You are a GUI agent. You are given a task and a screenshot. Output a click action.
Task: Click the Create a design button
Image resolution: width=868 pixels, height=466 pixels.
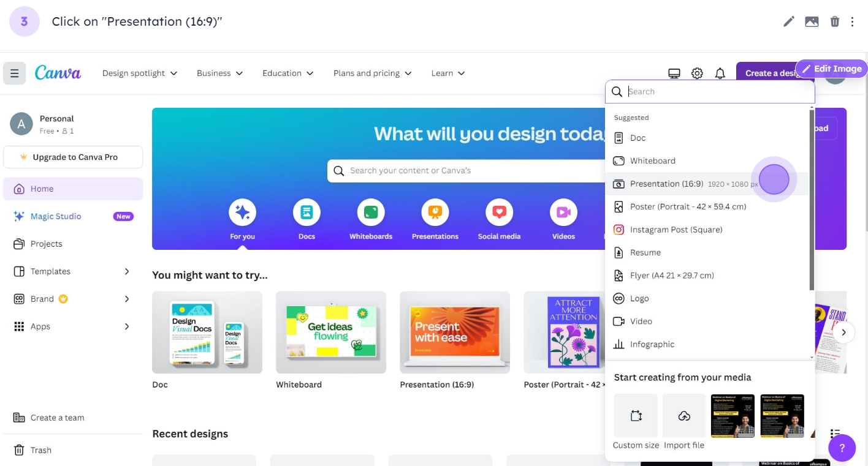coord(769,73)
